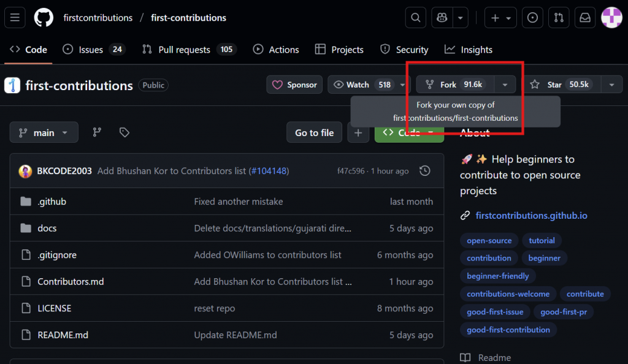Viewport: 628px width, 364px height.
Task: Switch to the Pull requests tab
Action: (189, 50)
